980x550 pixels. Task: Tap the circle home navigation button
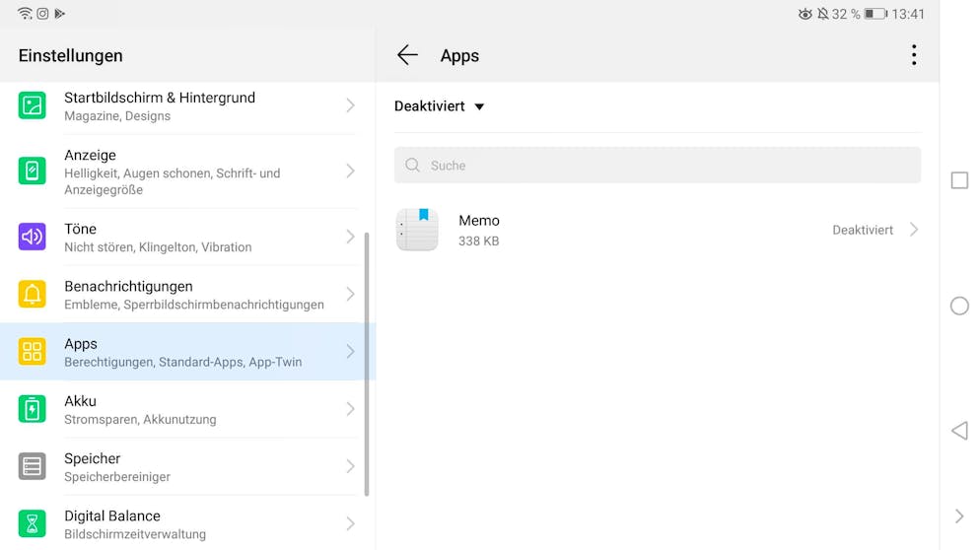point(959,306)
